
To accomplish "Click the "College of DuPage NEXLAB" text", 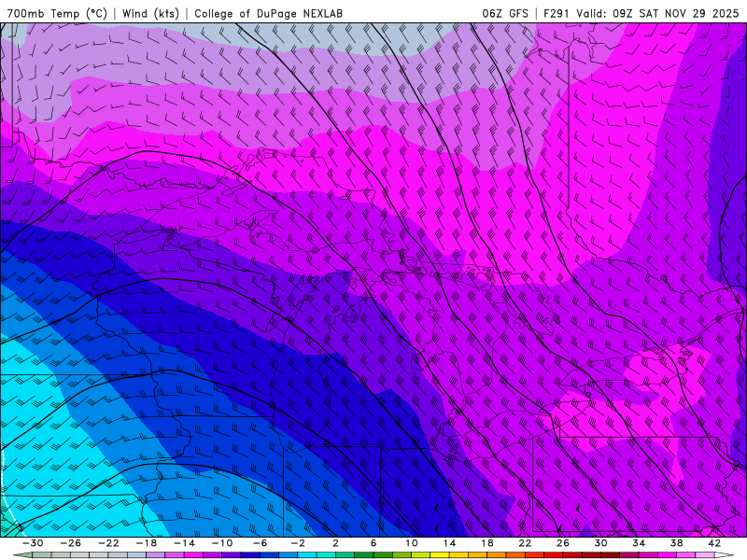I will [268, 14].
